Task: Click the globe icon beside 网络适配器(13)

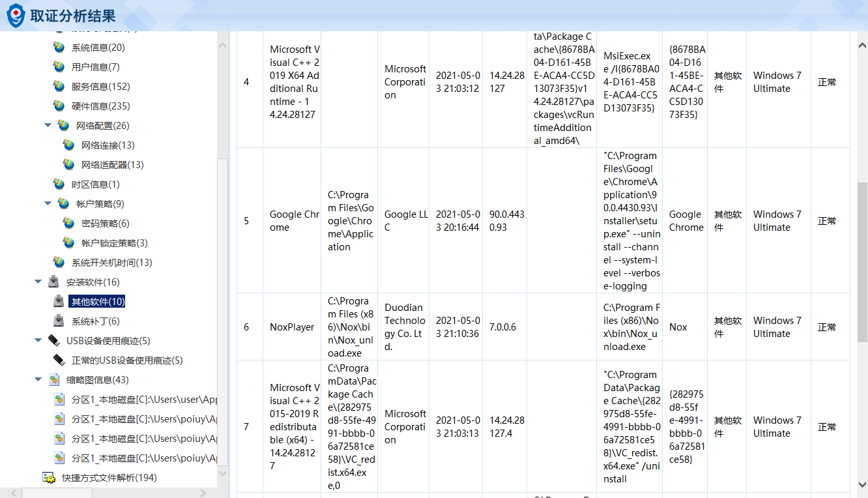Action: coord(68,165)
